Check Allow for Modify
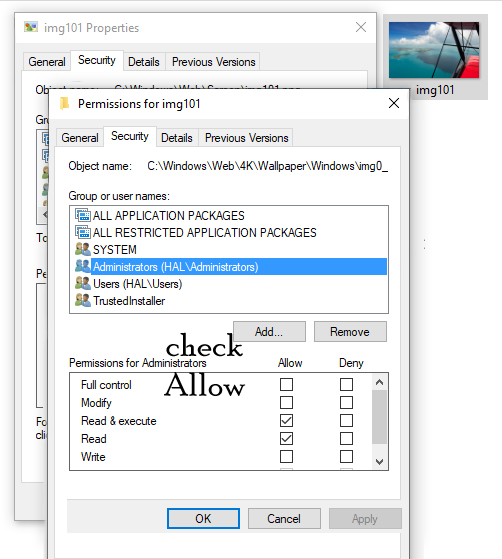502x559 pixels. (286, 402)
